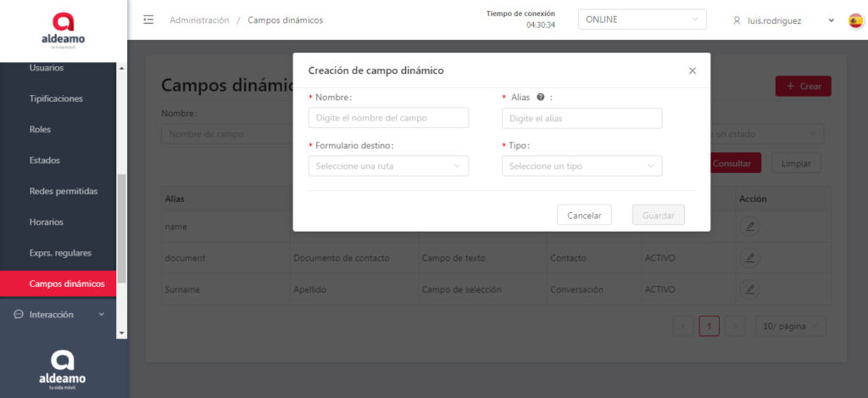Toggle the sidebar collapse hamburger icon
This screenshot has width=868, height=398.
pyautogui.click(x=148, y=20)
